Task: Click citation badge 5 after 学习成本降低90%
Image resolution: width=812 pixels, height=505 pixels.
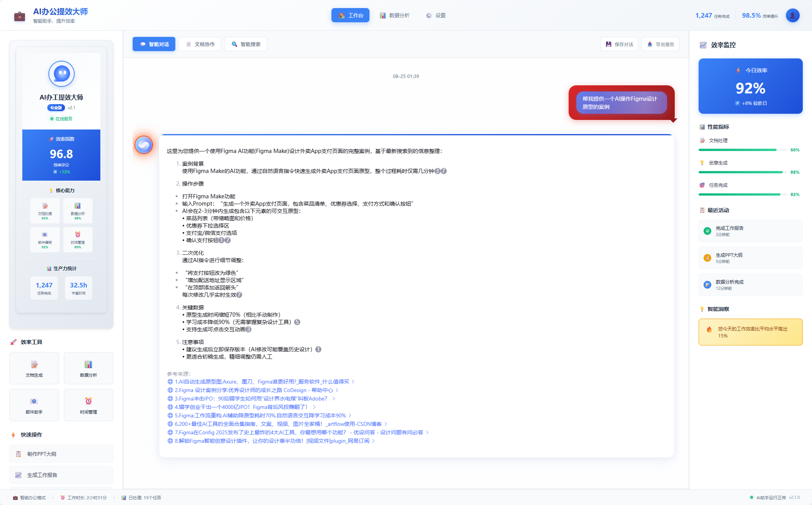Action: (297, 322)
